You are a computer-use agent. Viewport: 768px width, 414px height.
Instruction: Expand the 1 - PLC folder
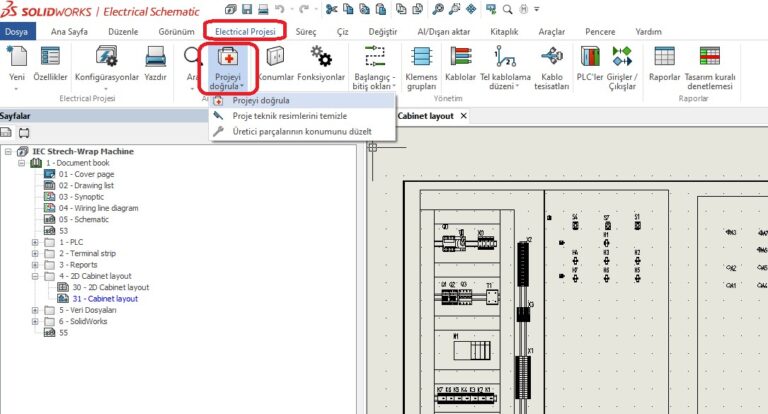point(36,242)
